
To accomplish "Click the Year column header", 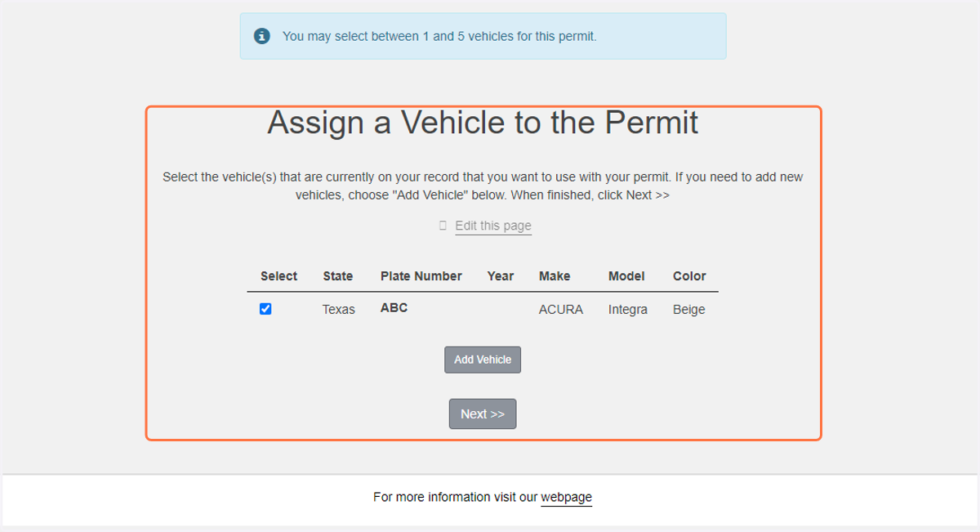I will (501, 276).
